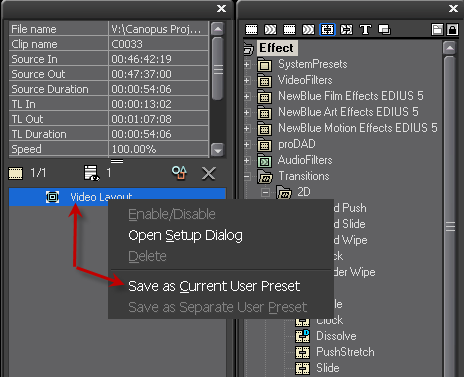
Task: Click Delete in the context menu
Action: click(x=147, y=256)
